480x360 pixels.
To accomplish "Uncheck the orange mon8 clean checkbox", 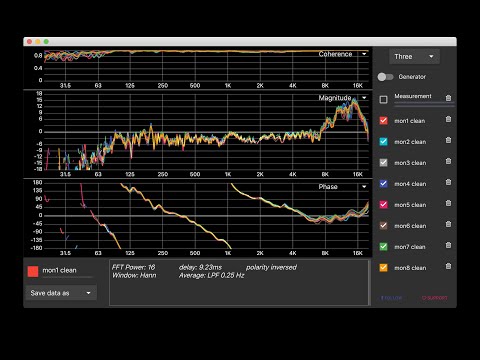I will [x=383, y=267].
